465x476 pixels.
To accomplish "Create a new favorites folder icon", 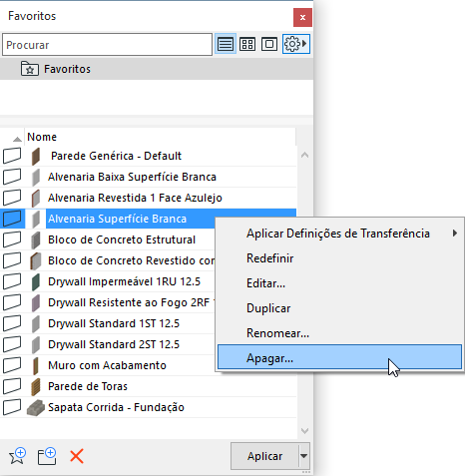I will point(47,456).
